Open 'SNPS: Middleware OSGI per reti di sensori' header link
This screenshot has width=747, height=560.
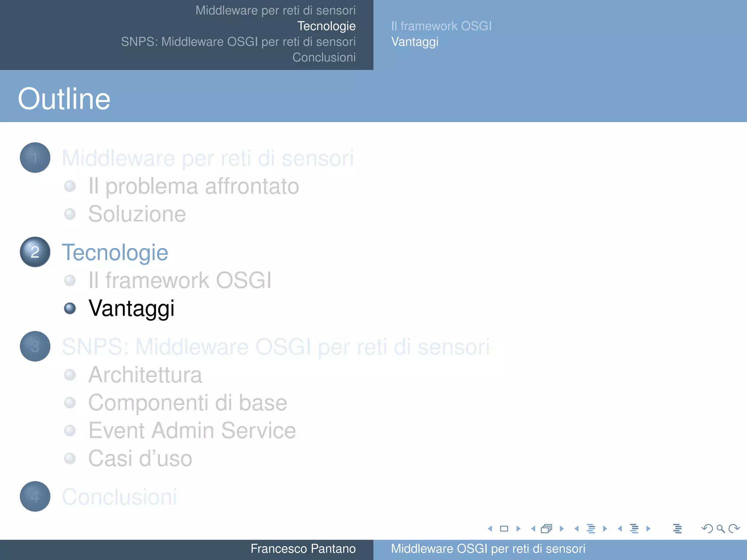click(x=238, y=42)
